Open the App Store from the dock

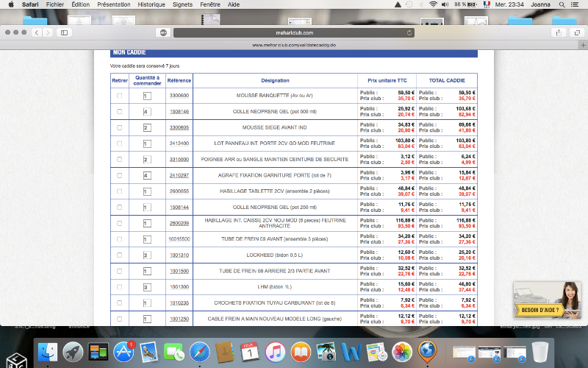pos(123,352)
